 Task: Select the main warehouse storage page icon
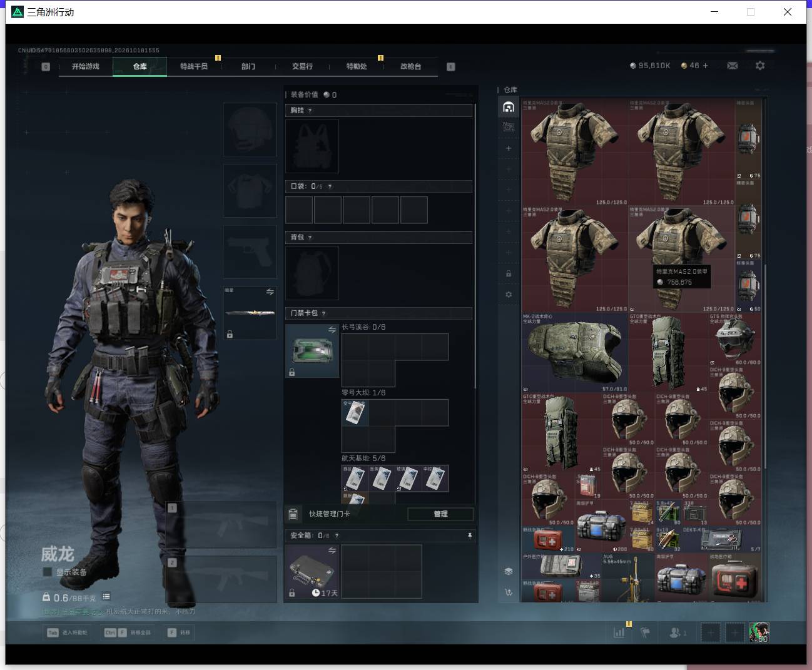pos(509,107)
